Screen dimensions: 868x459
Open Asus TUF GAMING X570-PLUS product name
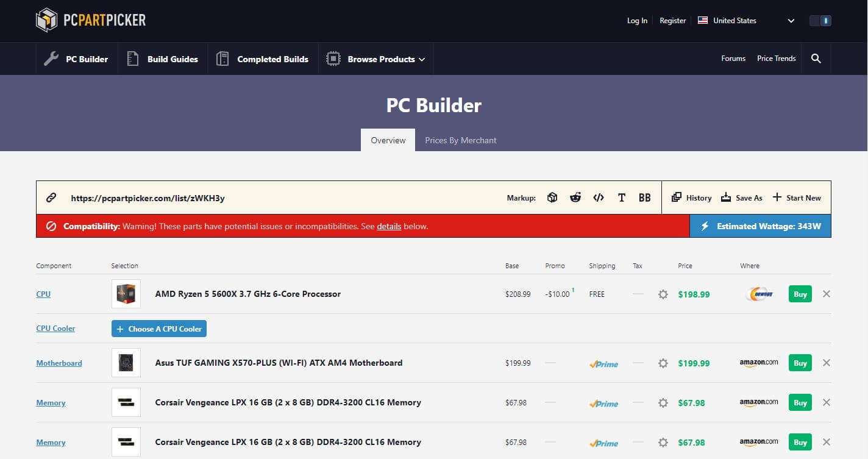click(279, 363)
